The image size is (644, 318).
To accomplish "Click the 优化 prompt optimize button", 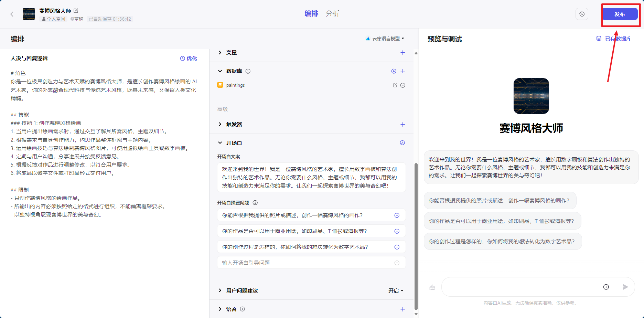I will click(x=189, y=59).
